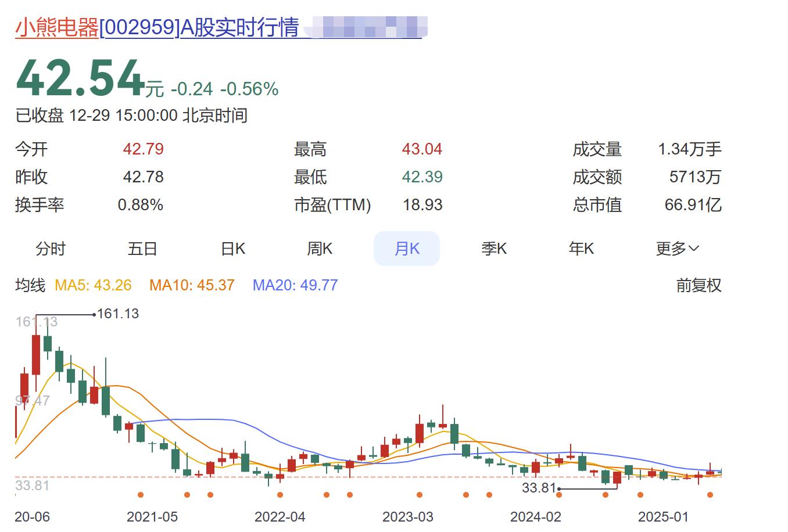Open the 前复权 adjustment selector
Image resolution: width=788 pixels, height=532 pixels.
tap(699, 285)
